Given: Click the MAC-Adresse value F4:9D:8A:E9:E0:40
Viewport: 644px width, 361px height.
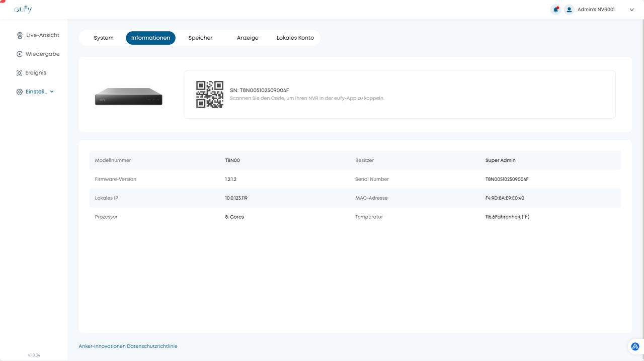Looking at the screenshot, I should pos(505,198).
